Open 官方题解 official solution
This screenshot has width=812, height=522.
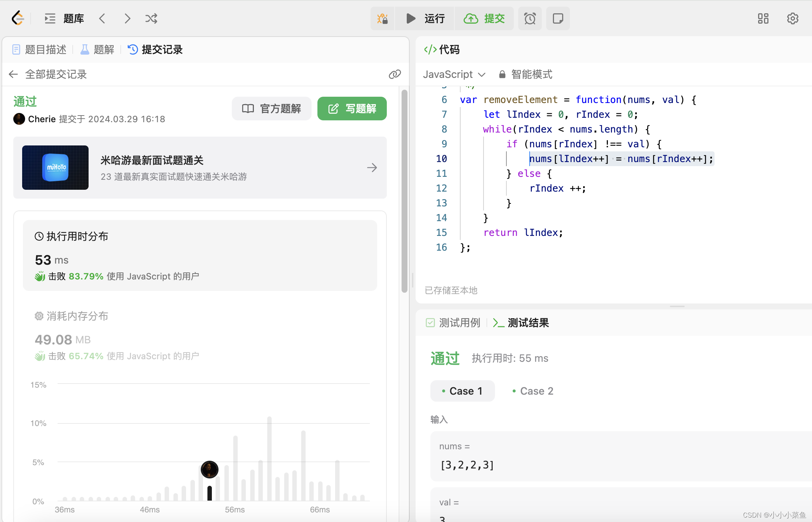271,109
